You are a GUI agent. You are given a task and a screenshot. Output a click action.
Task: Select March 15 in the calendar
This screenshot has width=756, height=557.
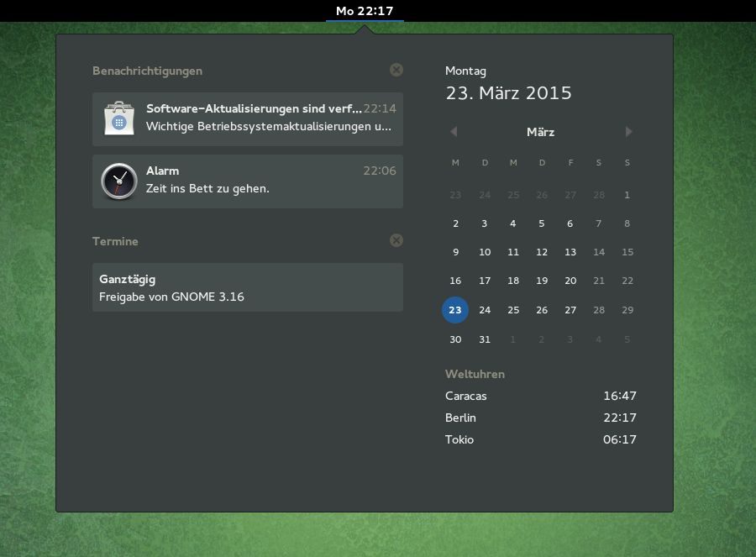(x=627, y=252)
